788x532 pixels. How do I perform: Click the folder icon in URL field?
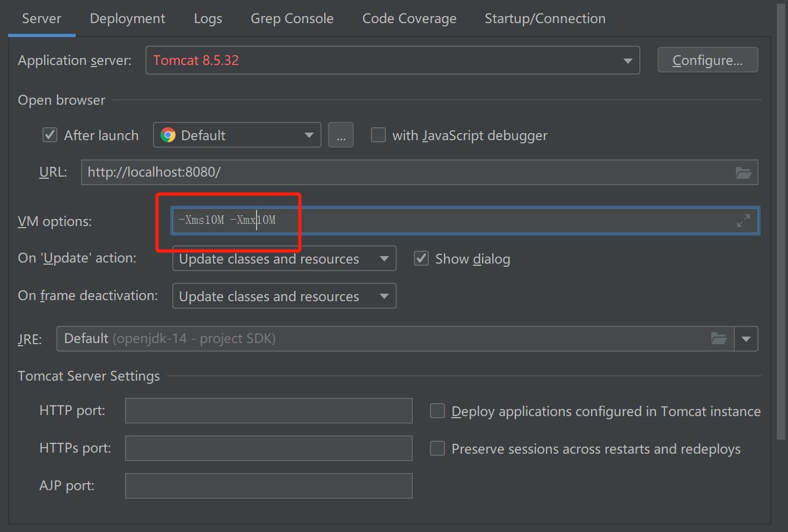[743, 173]
